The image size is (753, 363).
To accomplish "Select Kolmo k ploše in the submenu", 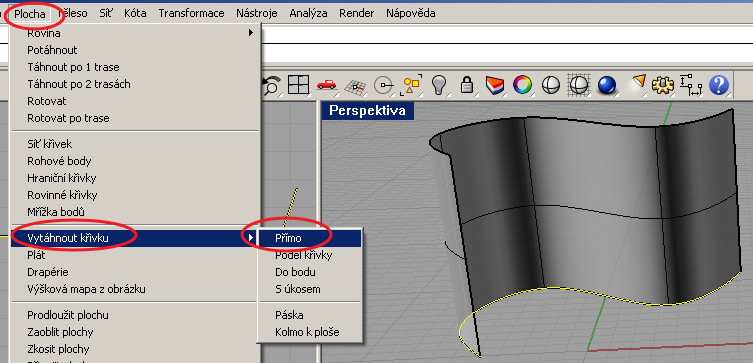I will 310,332.
